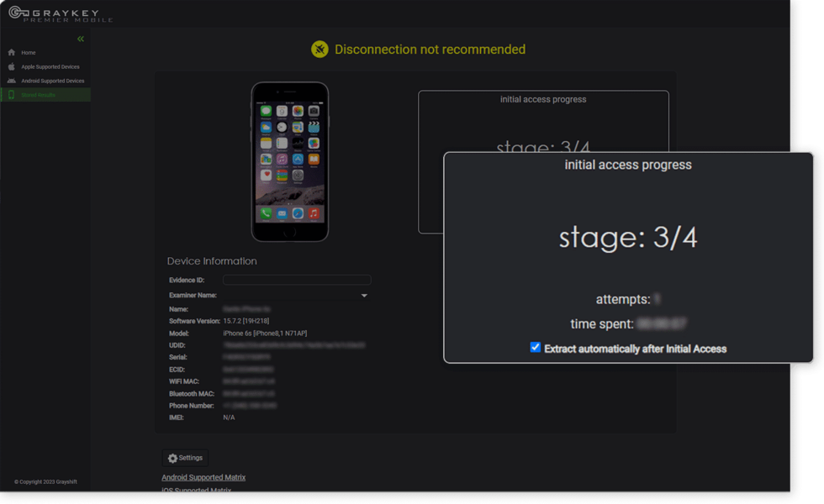Click the house icon next to Home
The image size is (824, 504).
11,52
